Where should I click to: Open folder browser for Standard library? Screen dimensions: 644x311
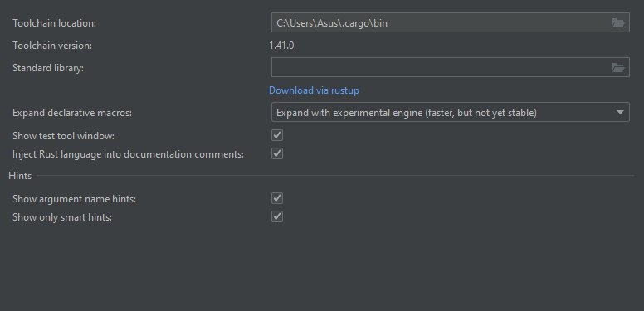point(618,68)
